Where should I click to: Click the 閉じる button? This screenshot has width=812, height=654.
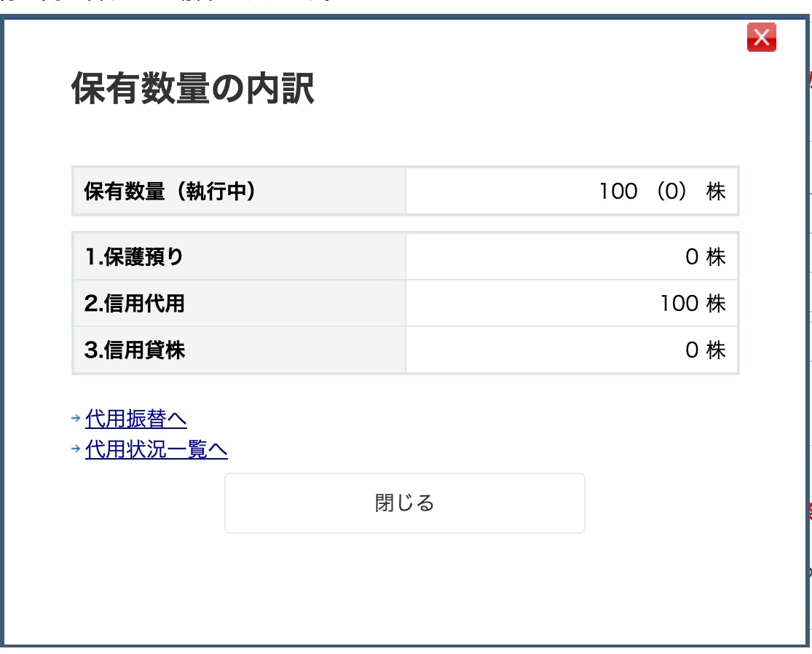coord(404,503)
